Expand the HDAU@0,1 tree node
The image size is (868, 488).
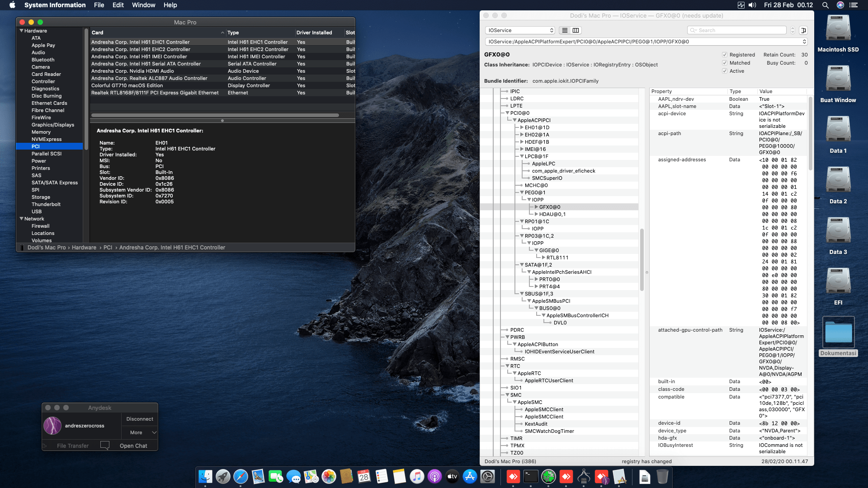tap(536, 214)
